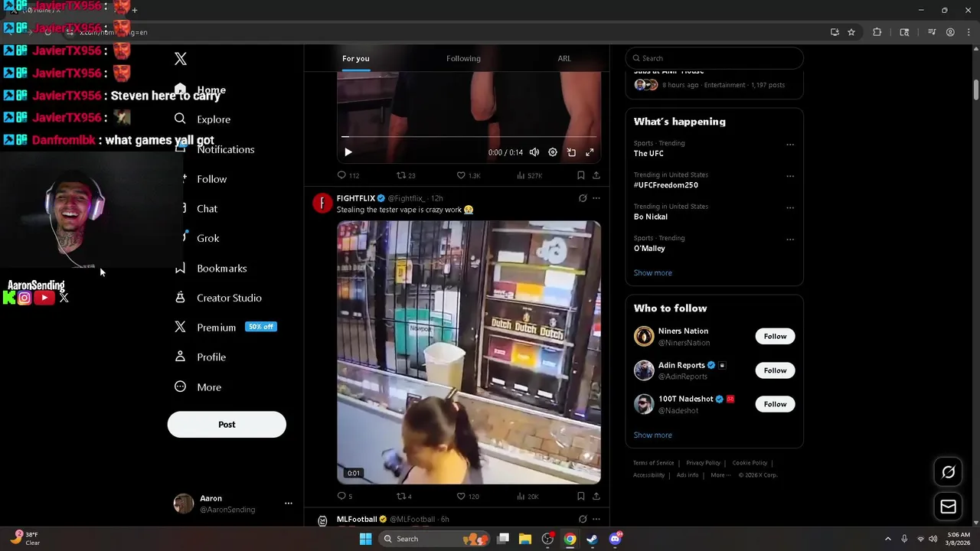This screenshot has width=980, height=551.
Task: Open the Grok floating button
Action: coord(948,472)
